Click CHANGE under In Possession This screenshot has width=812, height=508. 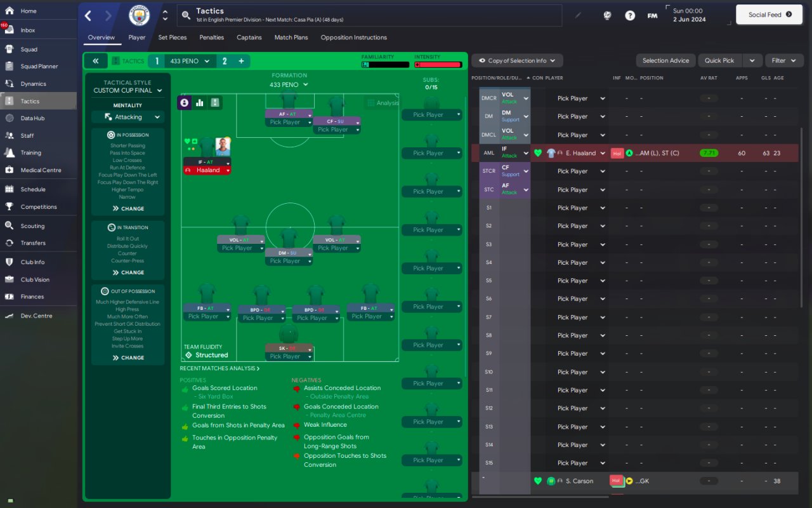point(128,208)
